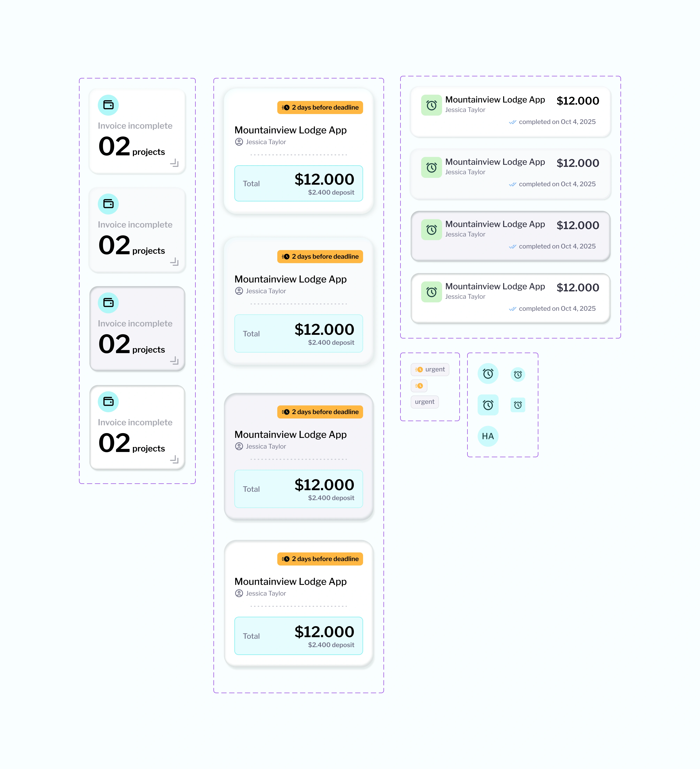Screen dimensions: 700x769
Task: Open the bottom Invoice incomplete card's corner arrow
Action: 174,459
